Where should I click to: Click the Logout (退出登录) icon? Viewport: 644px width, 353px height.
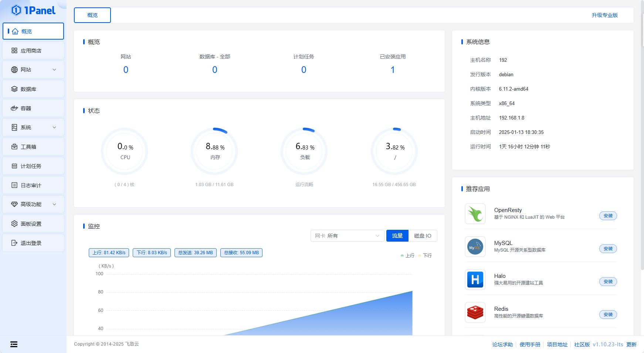coord(14,243)
